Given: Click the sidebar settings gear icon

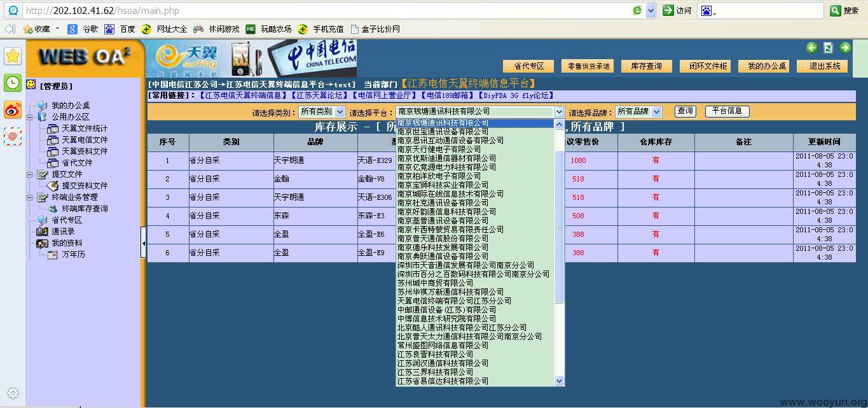Looking at the screenshot, I should [x=13, y=393].
